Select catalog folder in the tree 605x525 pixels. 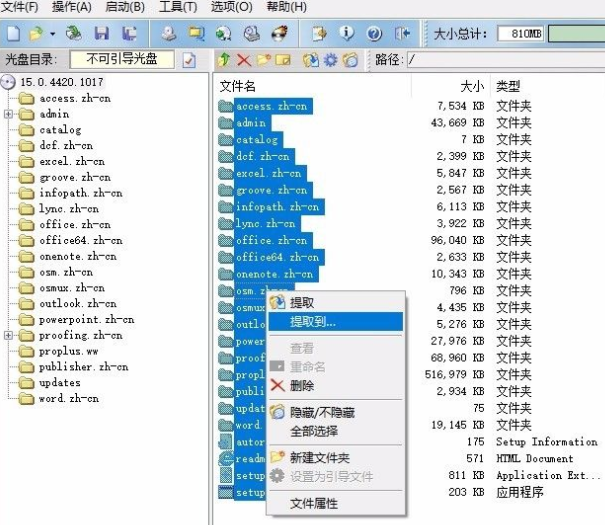pos(60,130)
